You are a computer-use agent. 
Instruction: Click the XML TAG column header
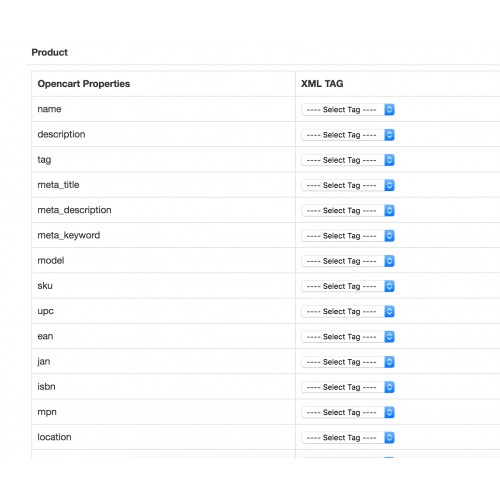[x=322, y=84]
